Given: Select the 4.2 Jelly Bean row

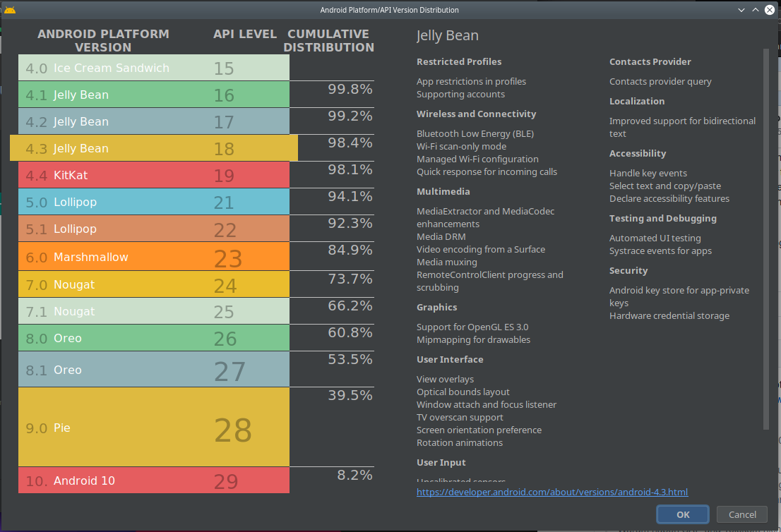Looking at the screenshot, I should click(x=154, y=121).
